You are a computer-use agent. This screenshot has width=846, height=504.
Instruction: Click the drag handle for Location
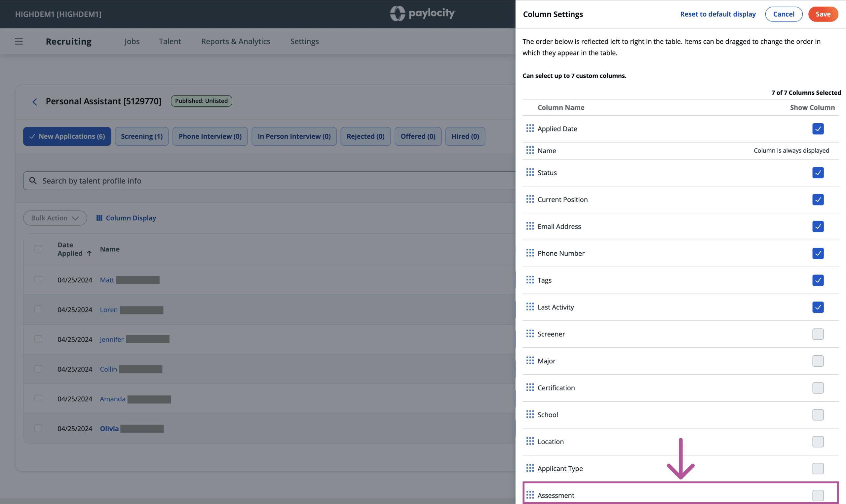[530, 441]
